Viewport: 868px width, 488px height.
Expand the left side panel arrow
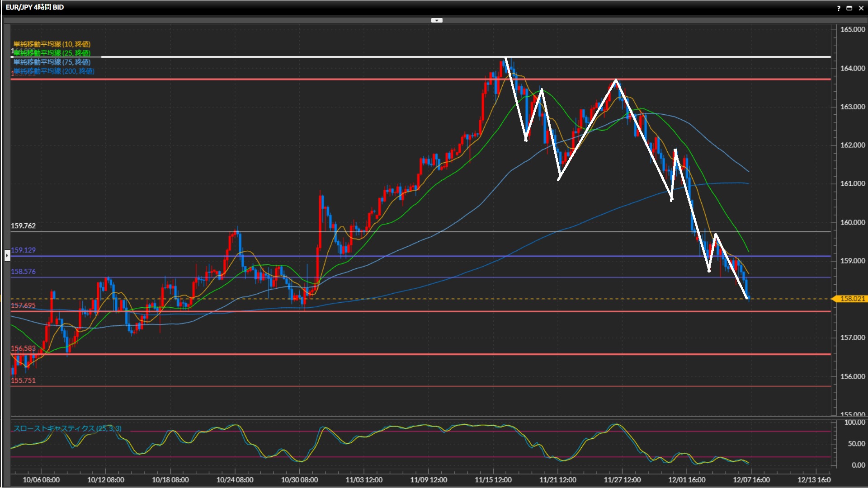pyautogui.click(x=7, y=256)
